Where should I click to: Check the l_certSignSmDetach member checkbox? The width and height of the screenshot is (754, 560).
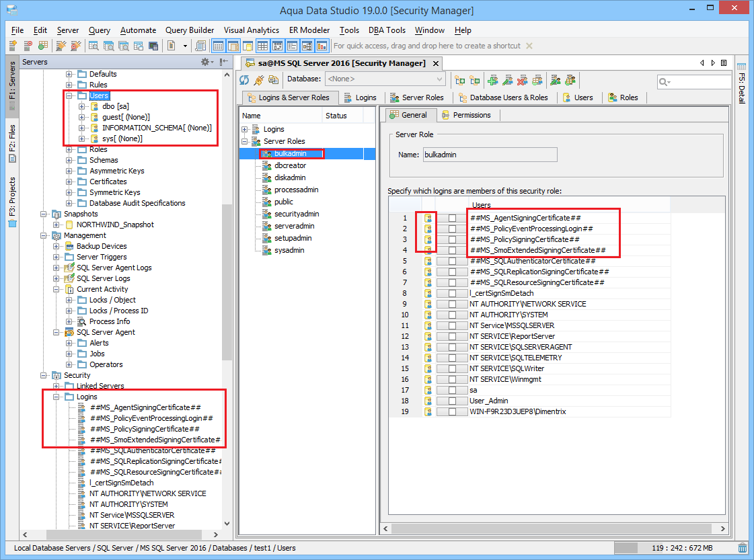(452, 293)
